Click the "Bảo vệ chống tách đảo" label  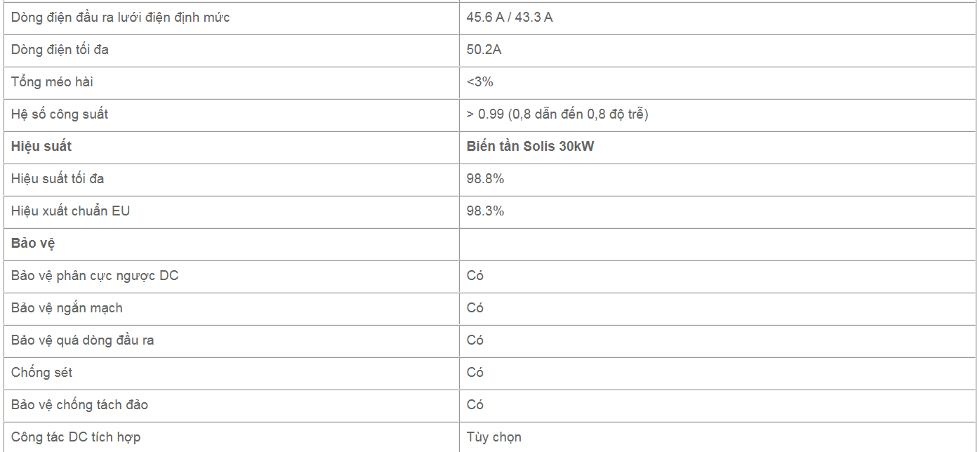tap(79, 405)
